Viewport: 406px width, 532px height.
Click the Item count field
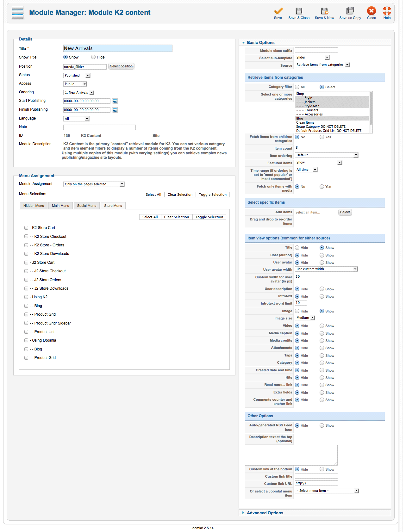[301, 148]
